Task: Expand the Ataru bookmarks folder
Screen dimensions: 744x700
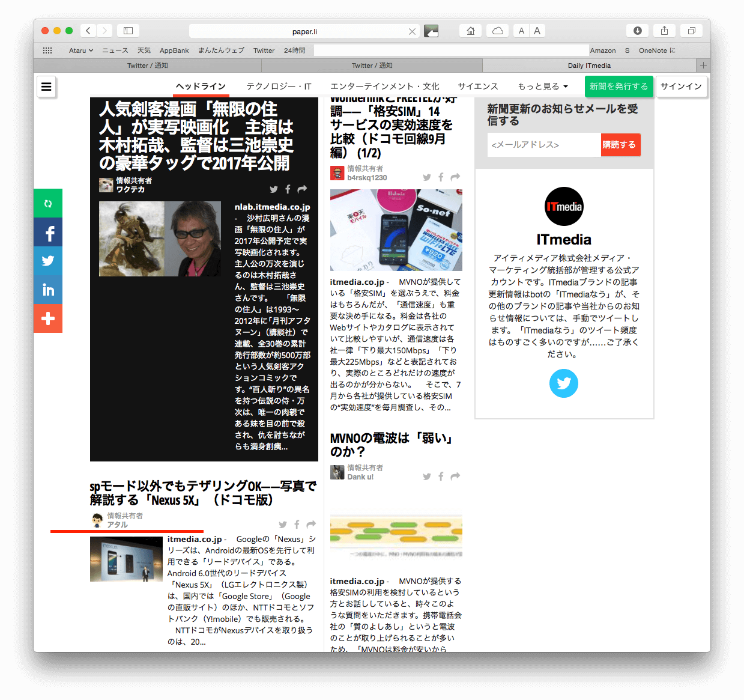Action: click(x=81, y=50)
